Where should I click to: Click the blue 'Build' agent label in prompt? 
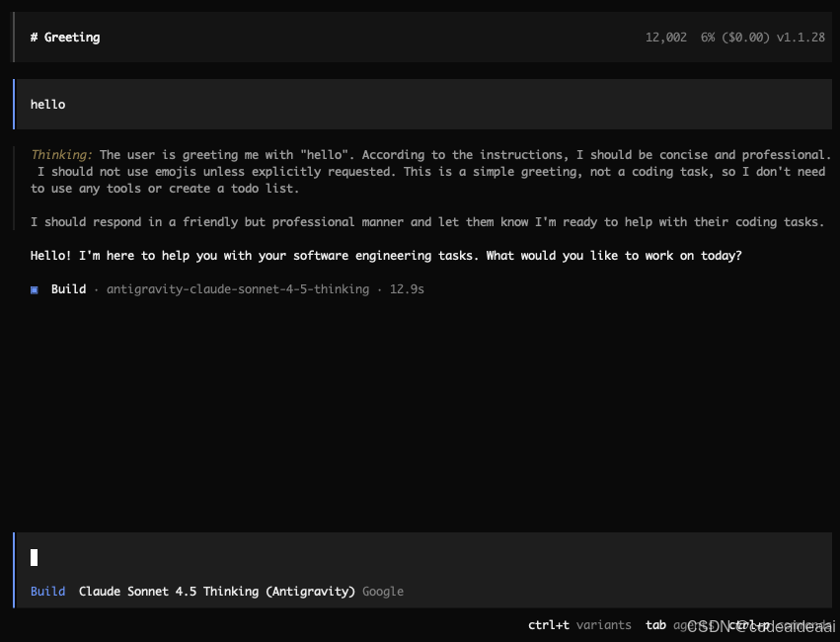coord(47,591)
